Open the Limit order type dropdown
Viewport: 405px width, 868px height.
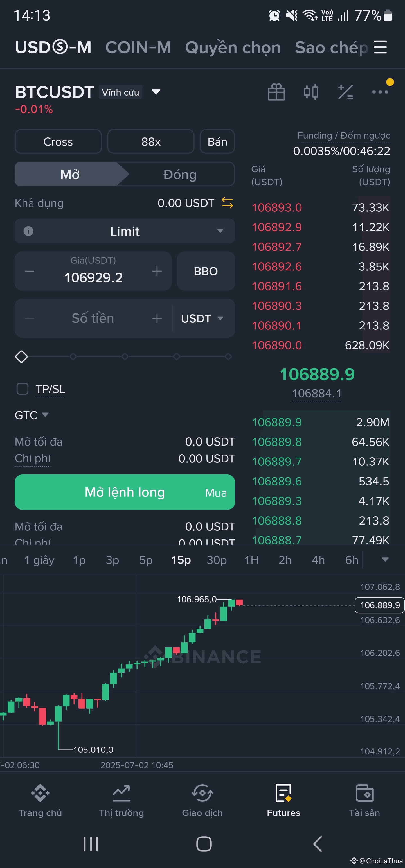125,231
